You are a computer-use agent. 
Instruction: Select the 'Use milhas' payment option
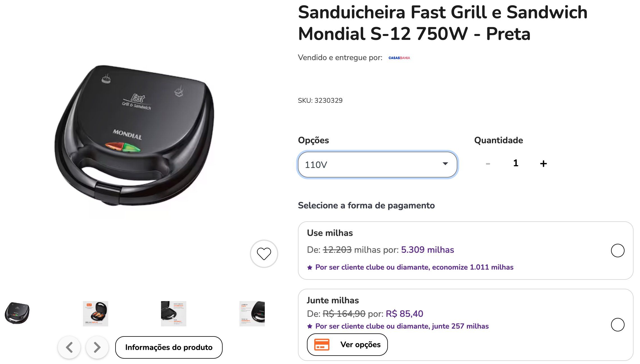(618, 251)
